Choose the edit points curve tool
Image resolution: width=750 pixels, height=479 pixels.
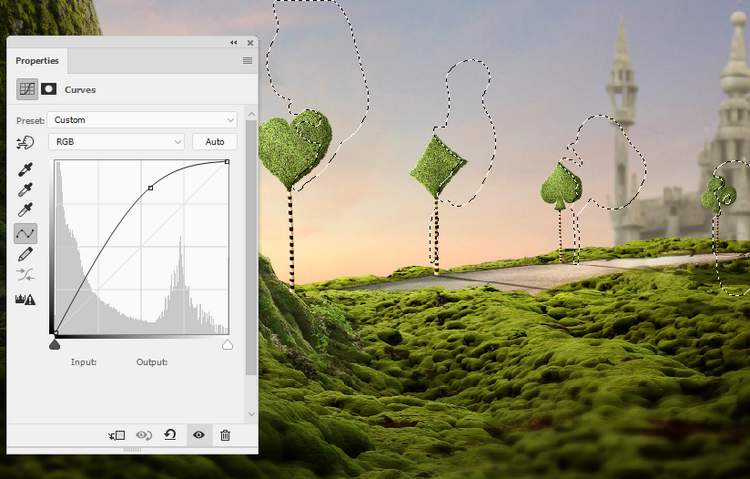26,233
